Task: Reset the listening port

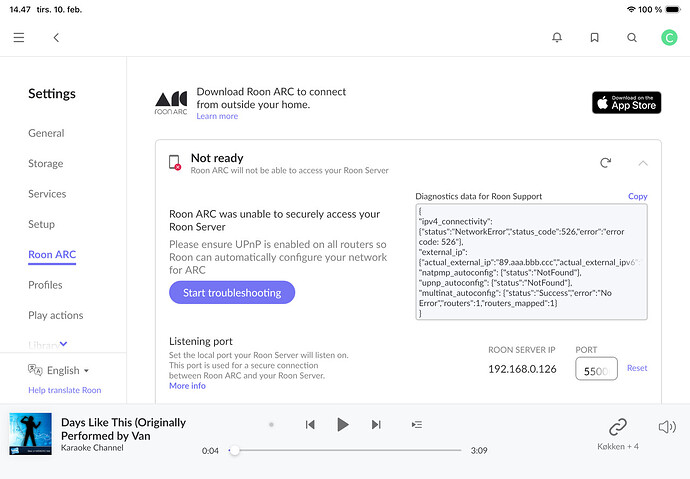Action: tap(637, 368)
